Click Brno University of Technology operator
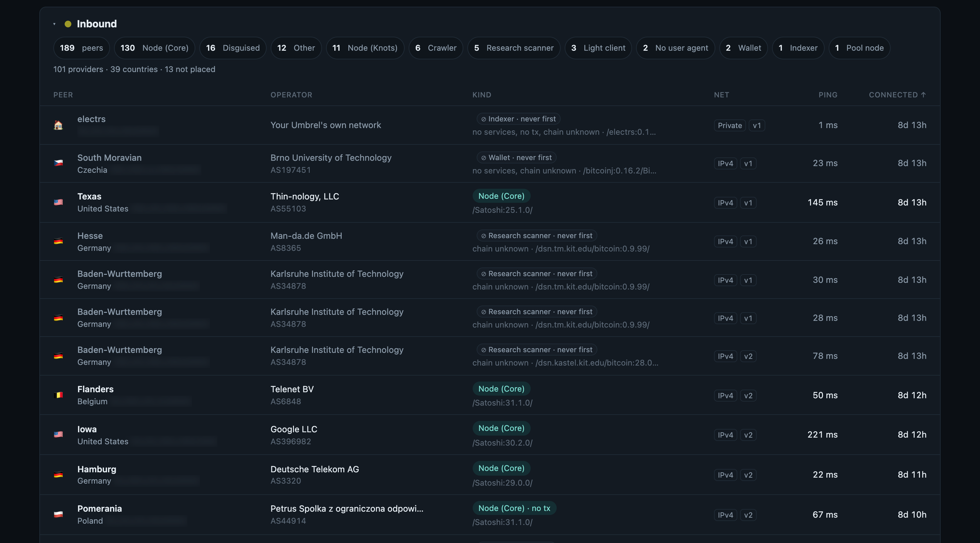The height and width of the screenshot is (543, 980). coord(331,158)
